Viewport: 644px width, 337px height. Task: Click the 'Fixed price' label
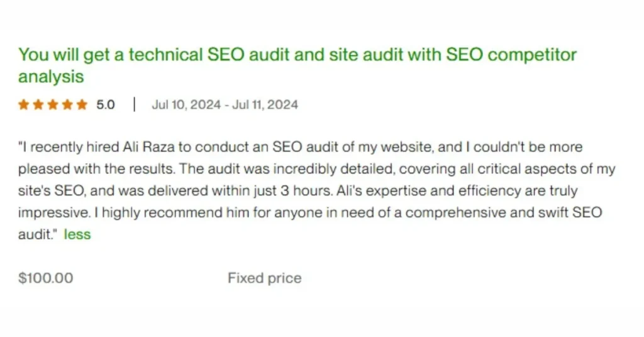coord(264,278)
